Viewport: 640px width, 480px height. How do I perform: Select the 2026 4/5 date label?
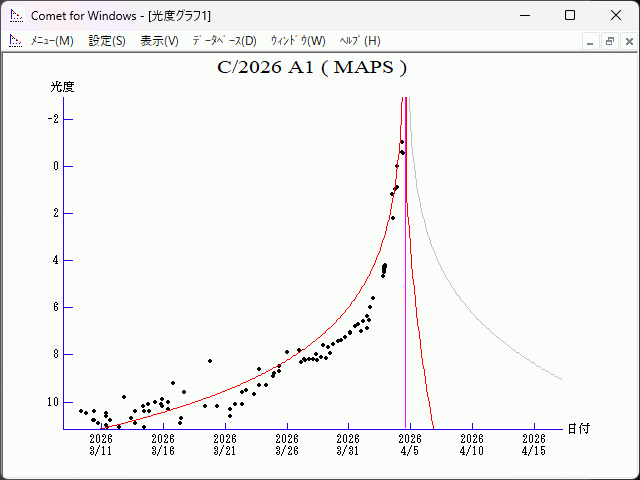409,444
